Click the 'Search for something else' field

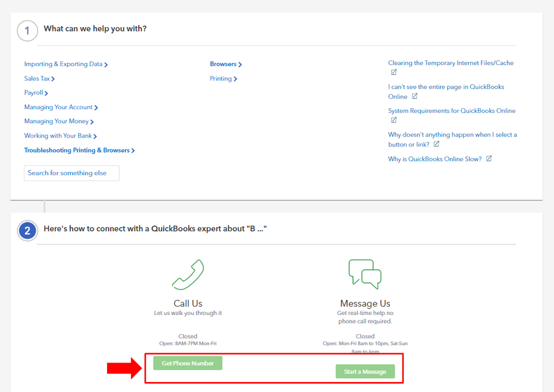pos(72,173)
